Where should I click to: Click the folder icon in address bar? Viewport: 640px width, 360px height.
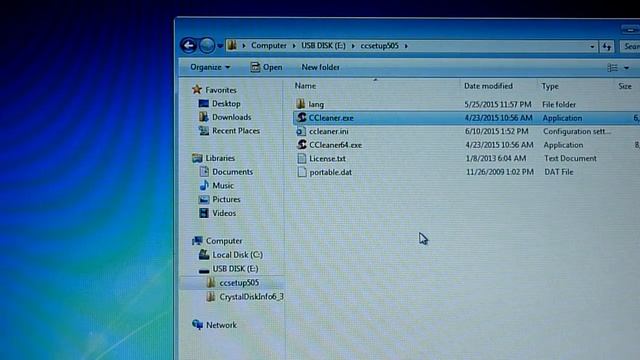[x=232, y=45]
